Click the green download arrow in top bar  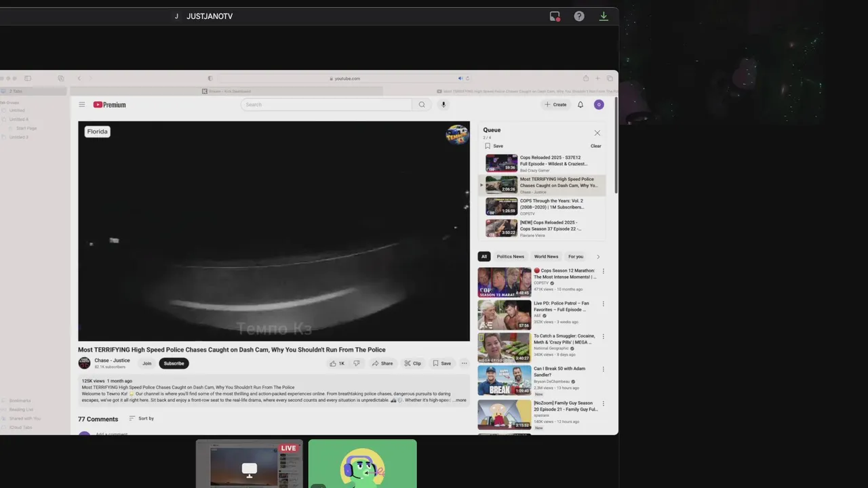[604, 16]
